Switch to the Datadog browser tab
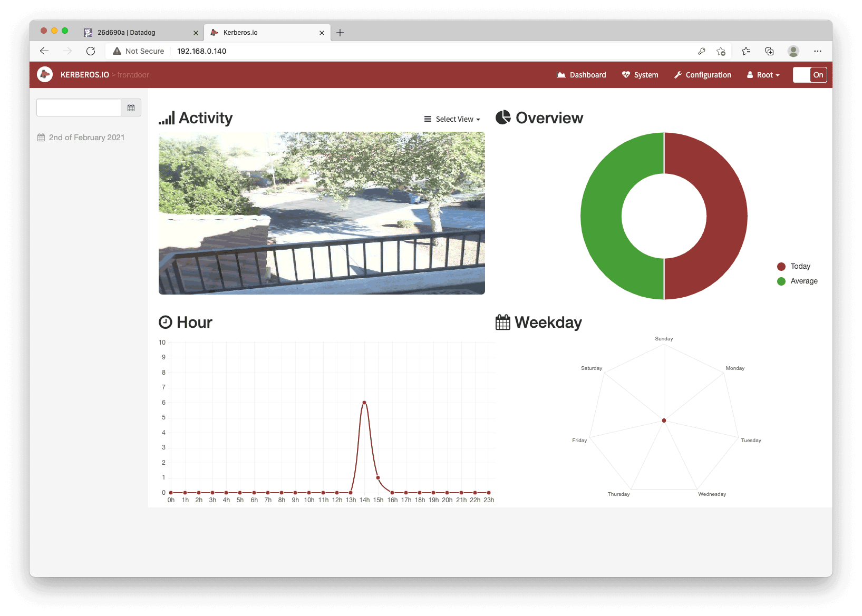Viewport: 862px width, 616px height. (127, 32)
